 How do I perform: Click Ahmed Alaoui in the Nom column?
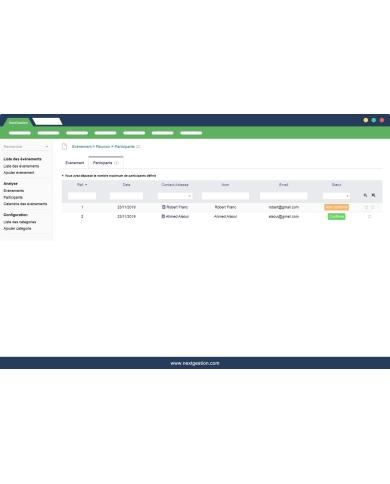225,217
